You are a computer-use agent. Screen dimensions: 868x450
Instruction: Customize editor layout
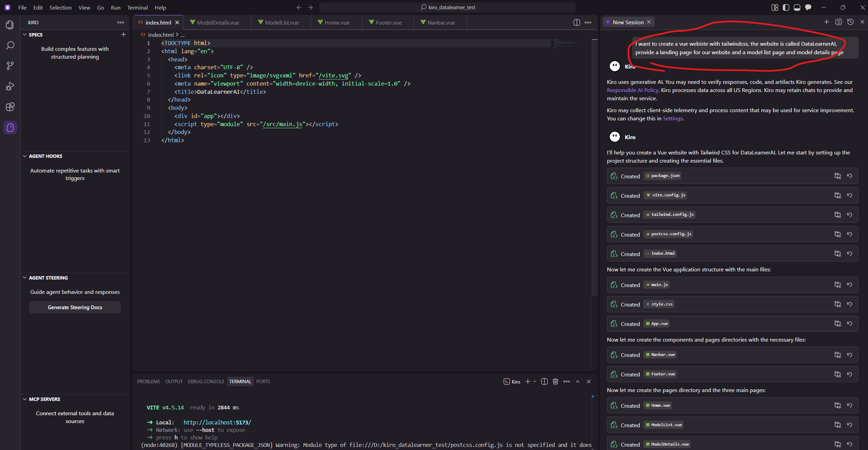coord(775,7)
